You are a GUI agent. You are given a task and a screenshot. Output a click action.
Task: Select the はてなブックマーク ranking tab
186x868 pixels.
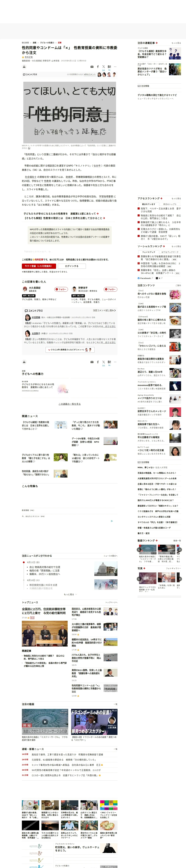[170, 252]
